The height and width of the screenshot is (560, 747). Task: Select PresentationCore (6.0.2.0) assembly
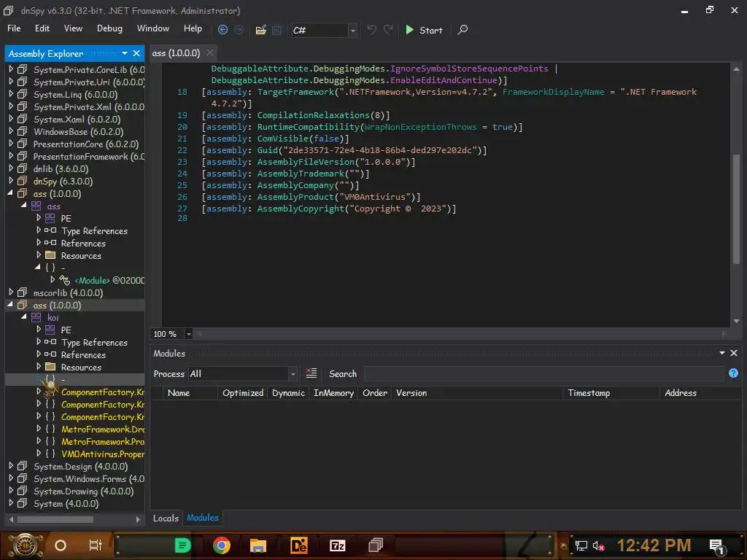[86, 144]
